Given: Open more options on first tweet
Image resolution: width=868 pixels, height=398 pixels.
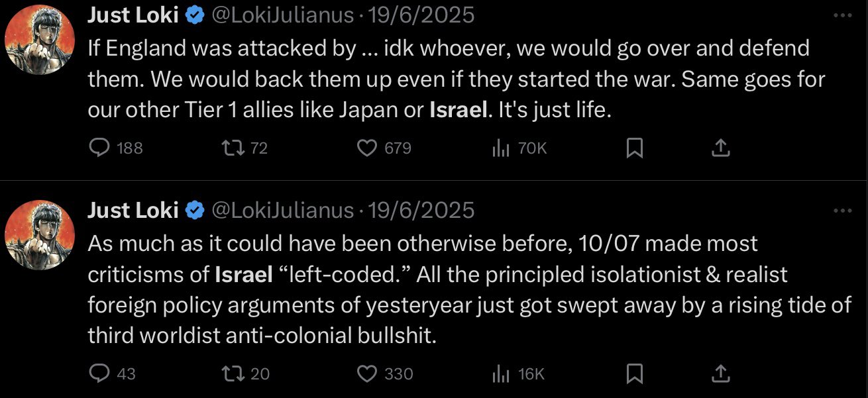Looking at the screenshot, I should click(x=842, y=16).
